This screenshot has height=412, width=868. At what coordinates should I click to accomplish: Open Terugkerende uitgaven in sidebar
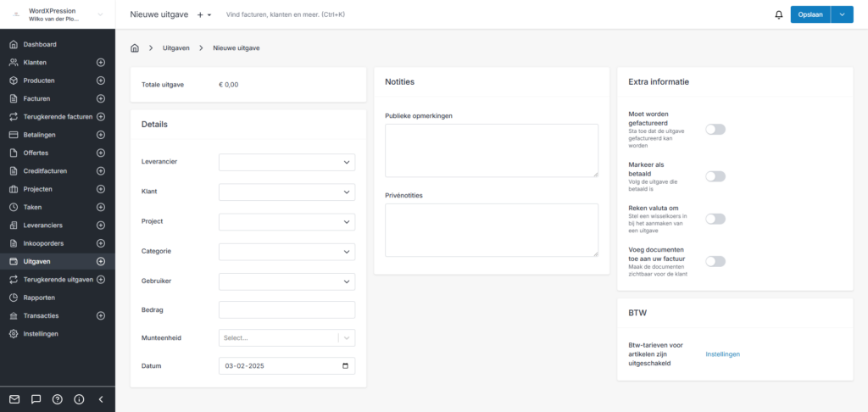pyautogui.click(x=58, y=280)
